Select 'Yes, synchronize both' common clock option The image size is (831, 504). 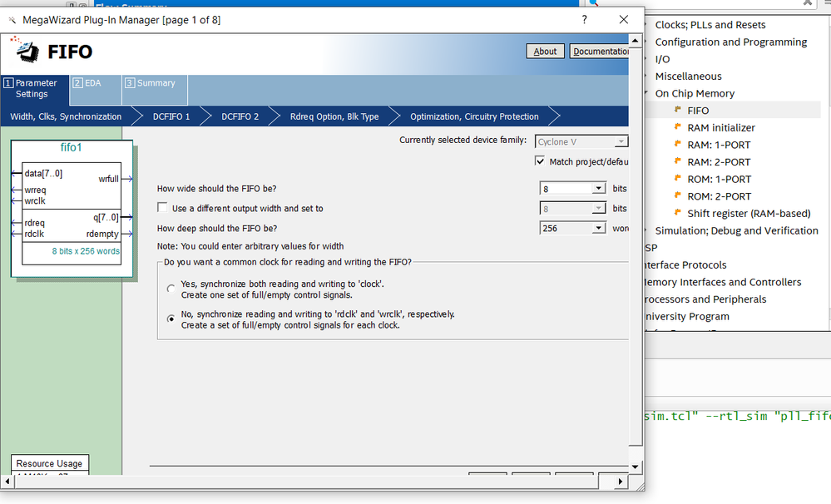[171, 289]
